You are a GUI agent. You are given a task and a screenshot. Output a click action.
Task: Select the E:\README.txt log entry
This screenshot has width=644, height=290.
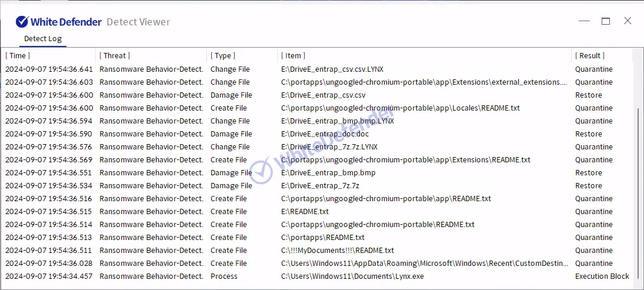click(x=305, y=212)
